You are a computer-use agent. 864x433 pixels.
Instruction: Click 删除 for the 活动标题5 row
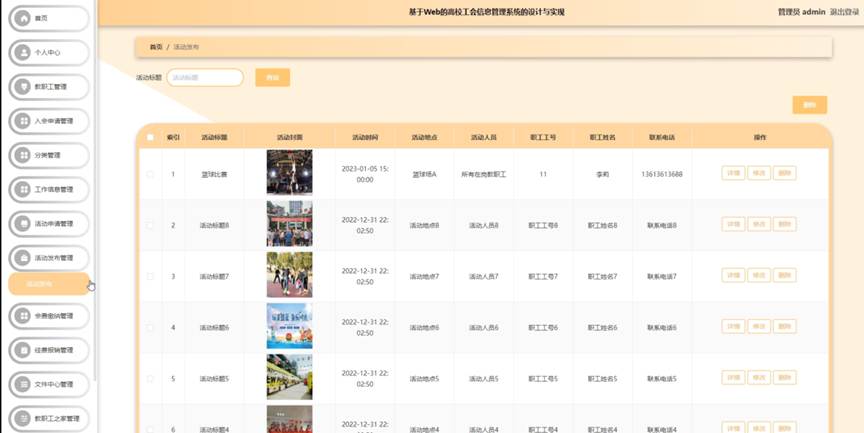(784, 377)
